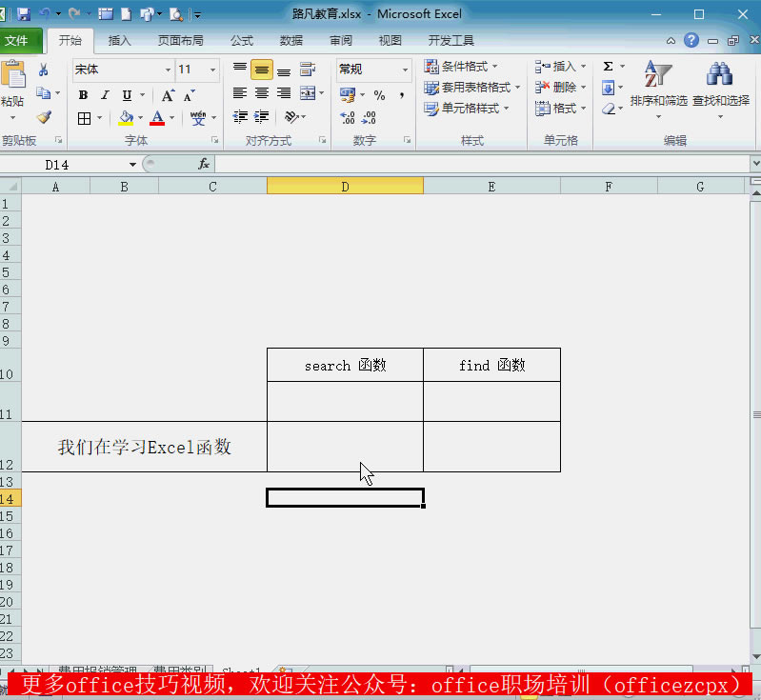
Task: Click the formula bar input
Action: (482, 164)
